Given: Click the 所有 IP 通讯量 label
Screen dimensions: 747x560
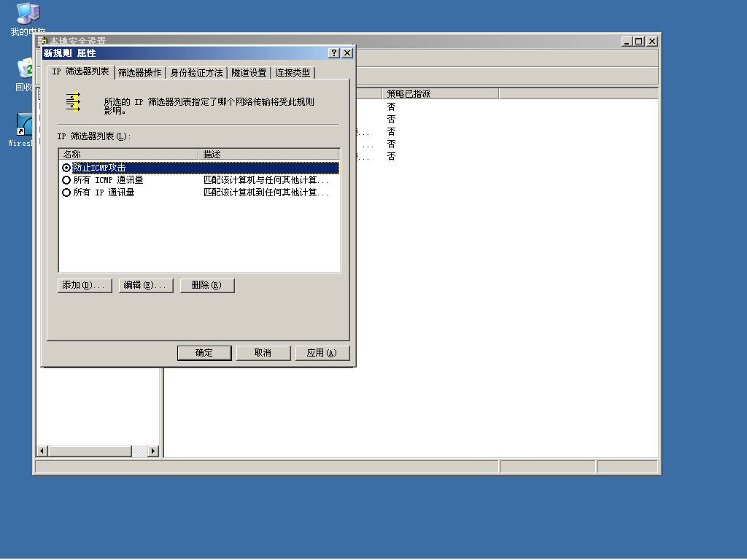Looking at the screenshot, I should click(x=104, y=192).
